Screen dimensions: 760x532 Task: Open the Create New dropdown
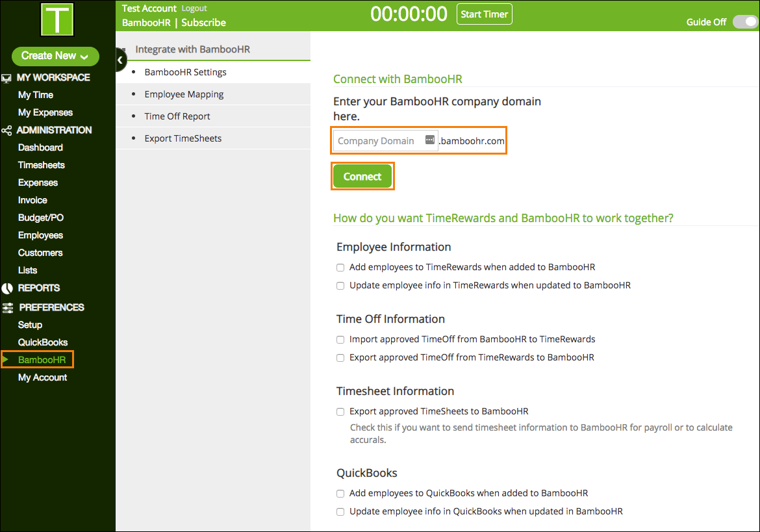55,56
